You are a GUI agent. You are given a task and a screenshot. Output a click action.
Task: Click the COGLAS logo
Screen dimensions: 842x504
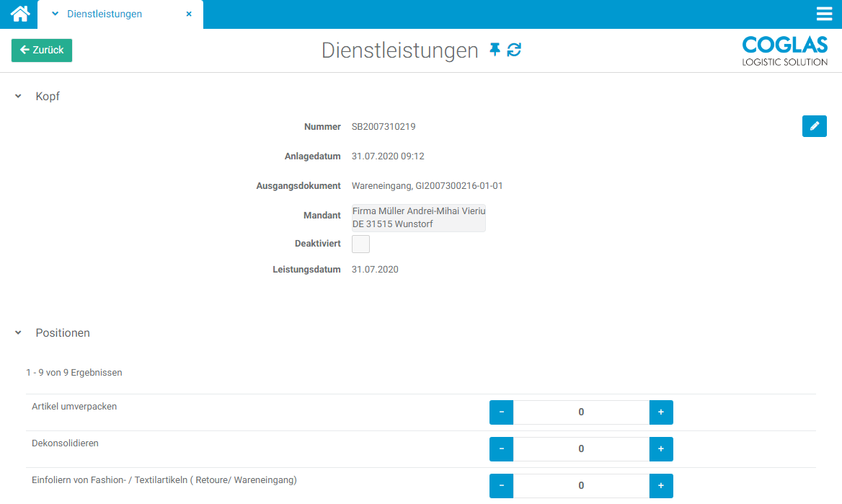point(784,50)
